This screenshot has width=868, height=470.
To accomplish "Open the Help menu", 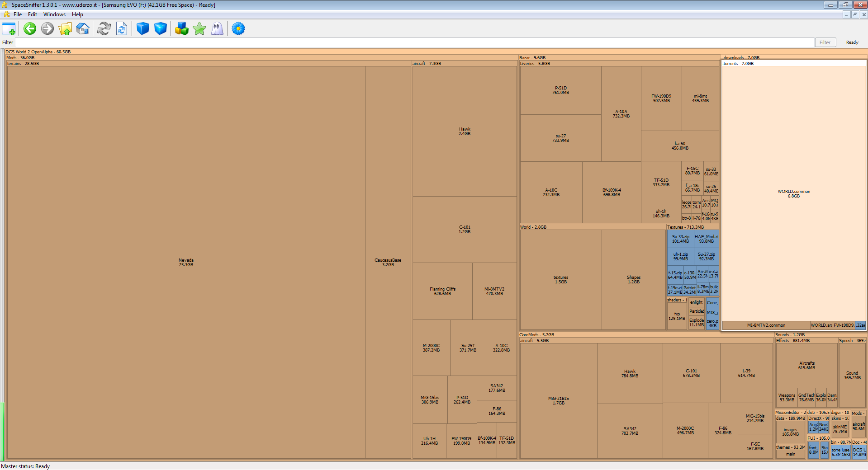I will pyautogui.click(x=77, y=14).
